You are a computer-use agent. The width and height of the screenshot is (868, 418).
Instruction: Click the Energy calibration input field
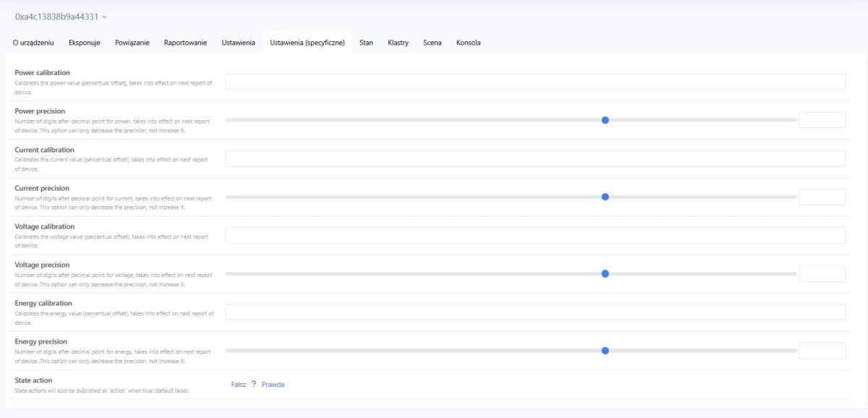[535, 312]
